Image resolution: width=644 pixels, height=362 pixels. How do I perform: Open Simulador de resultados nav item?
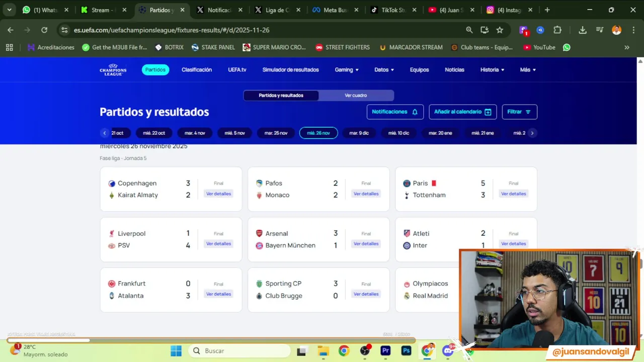[290, 70]
